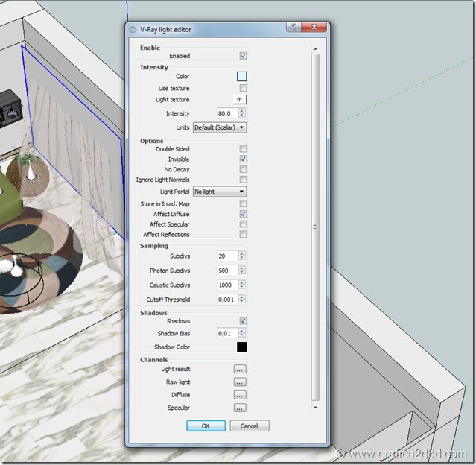Click the Cancel button
Screen dimensions: 476x465
pos(249,426)
